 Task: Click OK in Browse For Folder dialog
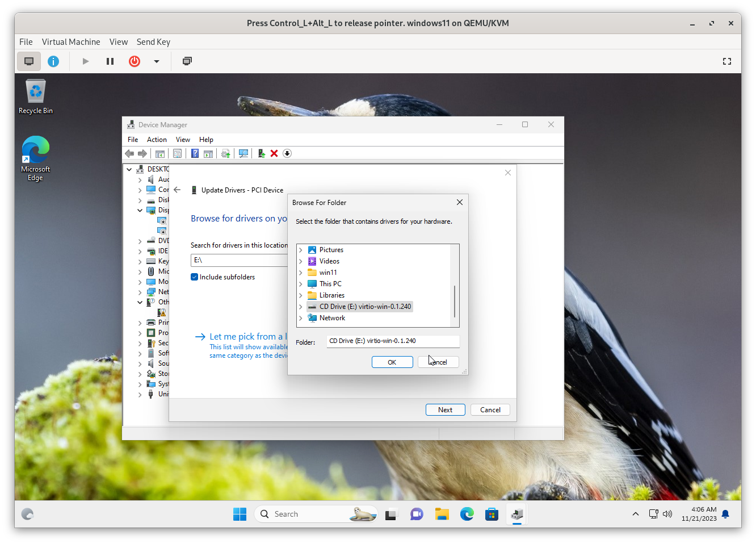(392, 362)
